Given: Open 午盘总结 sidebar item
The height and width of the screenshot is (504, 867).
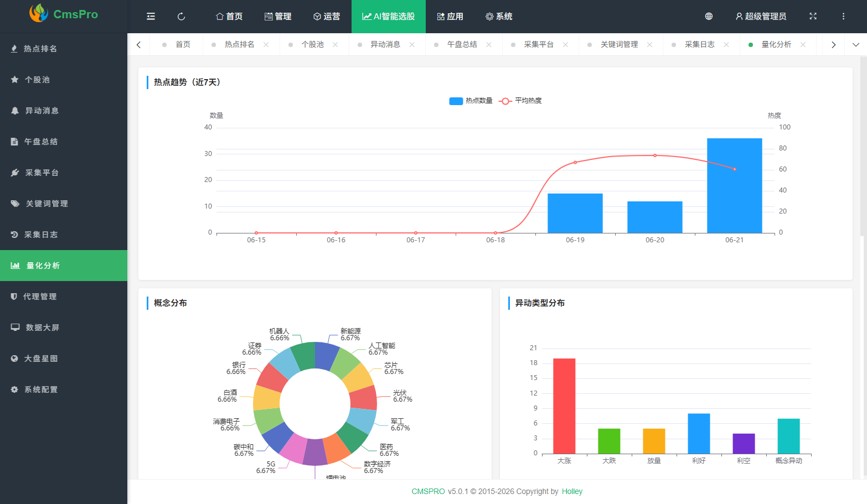Looking at the screenshot, I should 64,142.
